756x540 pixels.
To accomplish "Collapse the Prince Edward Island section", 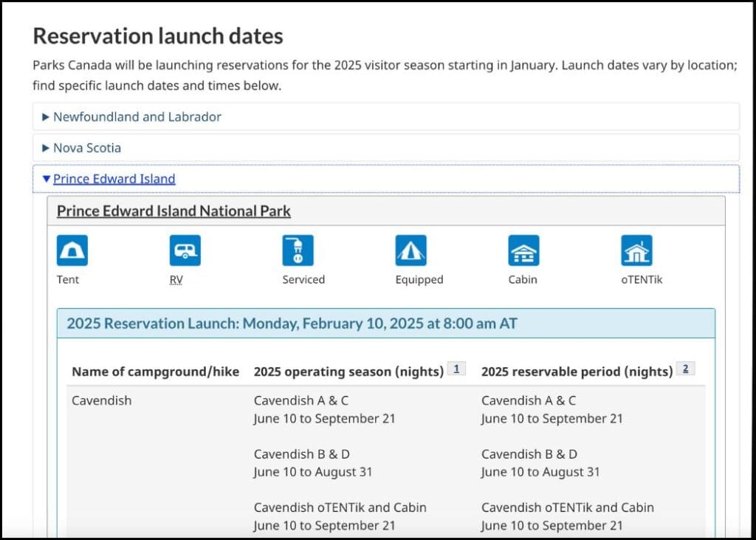I will [x=385, y=179].
